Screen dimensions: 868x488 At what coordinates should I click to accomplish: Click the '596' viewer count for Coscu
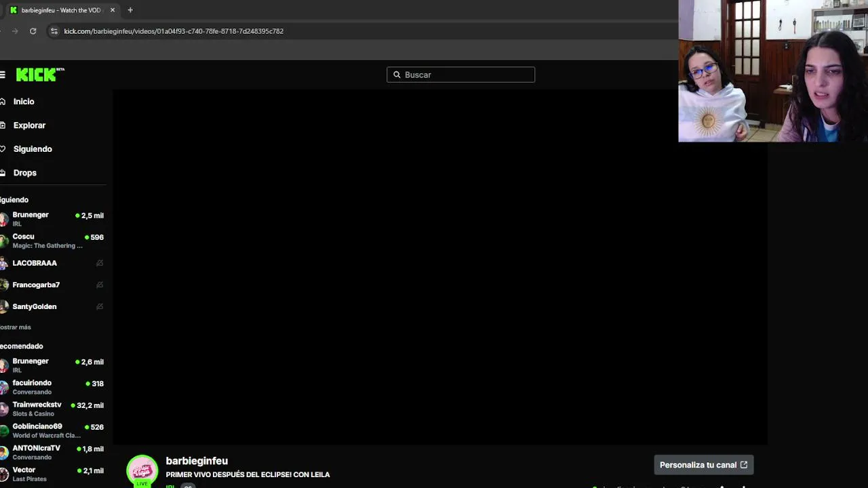(97, 237)
